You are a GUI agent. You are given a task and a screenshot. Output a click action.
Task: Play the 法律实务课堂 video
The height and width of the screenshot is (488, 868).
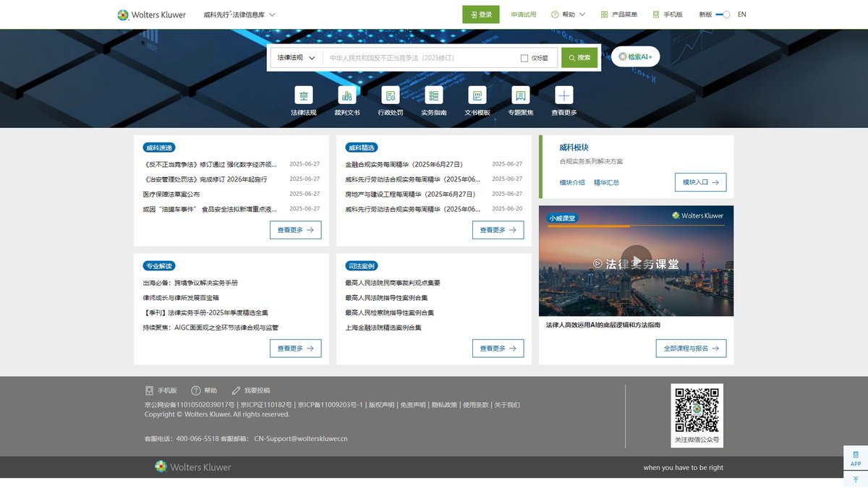(x=637, y=261)
